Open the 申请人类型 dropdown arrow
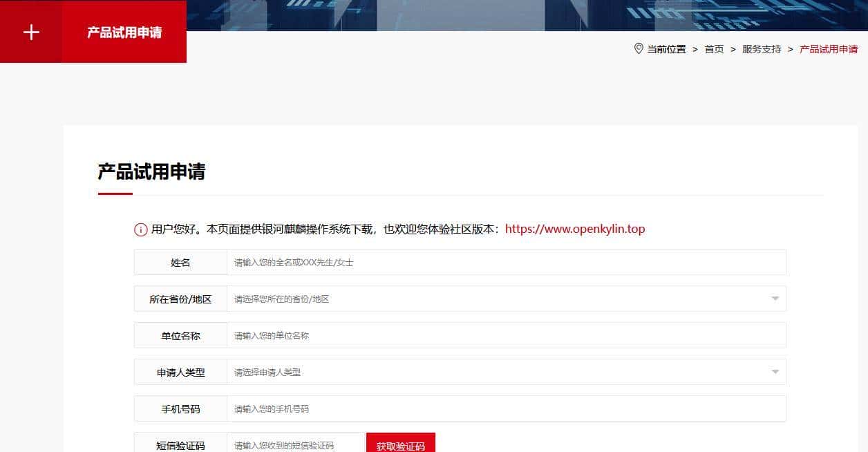Image resolution: width=868 pixels, height=452 pixels. pyautogui.click(x=775, y=372)
